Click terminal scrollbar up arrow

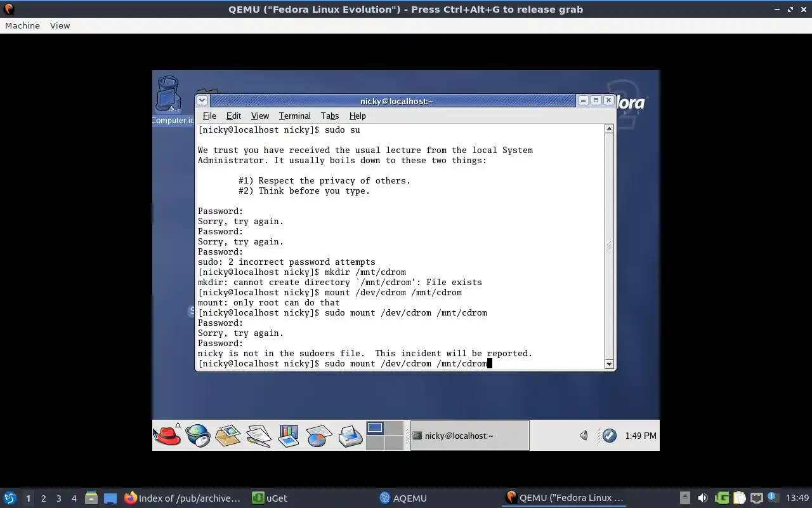pyautogui.click(x=609, y=129)
